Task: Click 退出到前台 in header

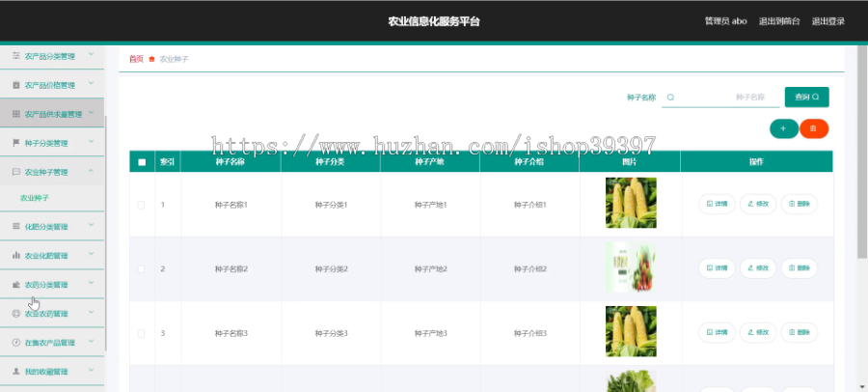Action: (779, 21)
